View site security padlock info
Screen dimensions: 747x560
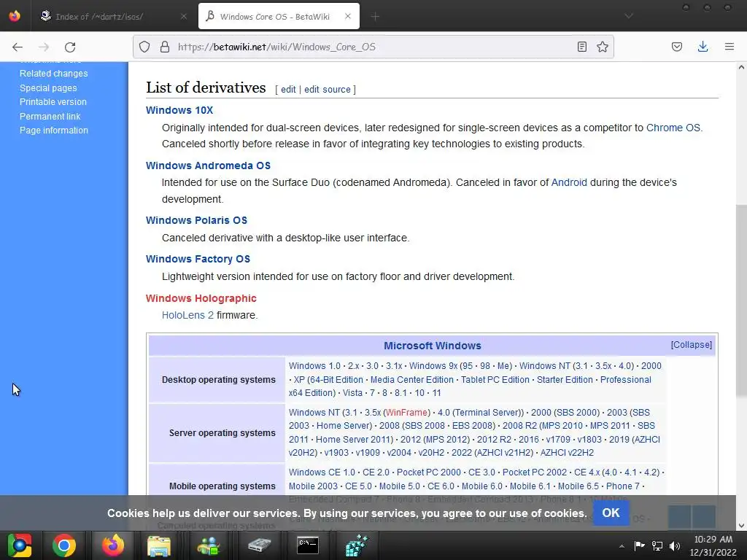tap(165, 47)
